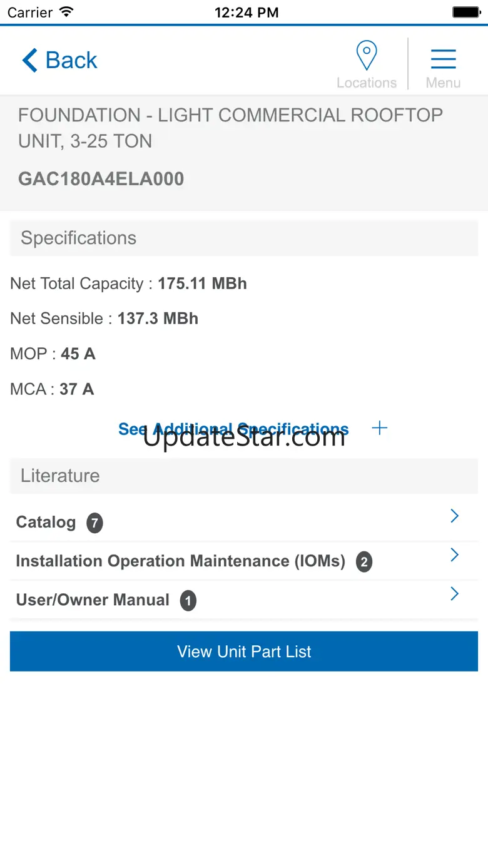Tap the IOMs count badge showing 2
Image resolution: width=488 pixels, height=868 pixels.
click(364, 561)
